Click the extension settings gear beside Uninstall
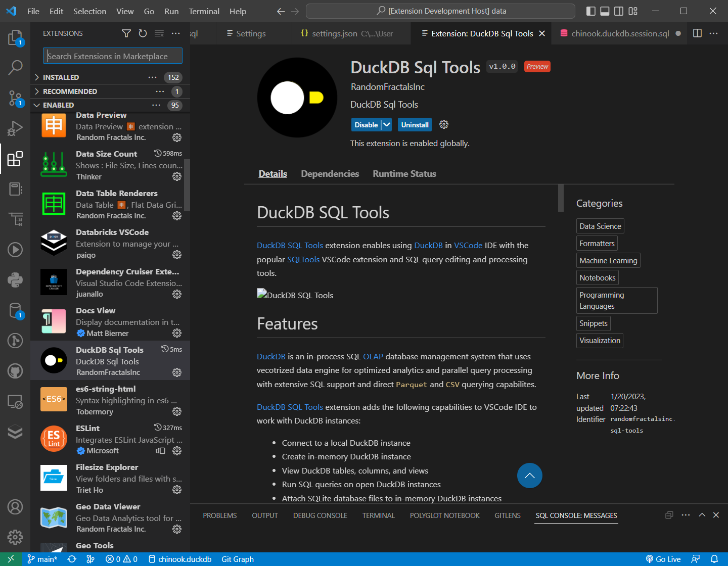The image size is (728, 566). coord(444,124)
